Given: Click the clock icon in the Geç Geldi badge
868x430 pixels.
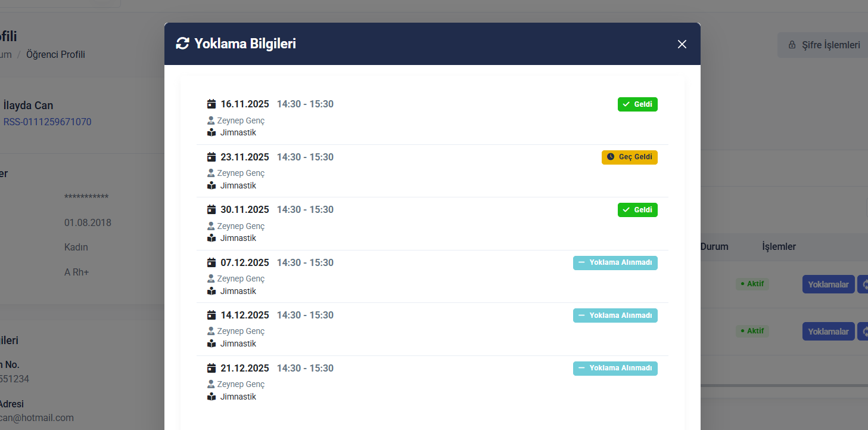Looking at the screenshot, I should point(611,157).
